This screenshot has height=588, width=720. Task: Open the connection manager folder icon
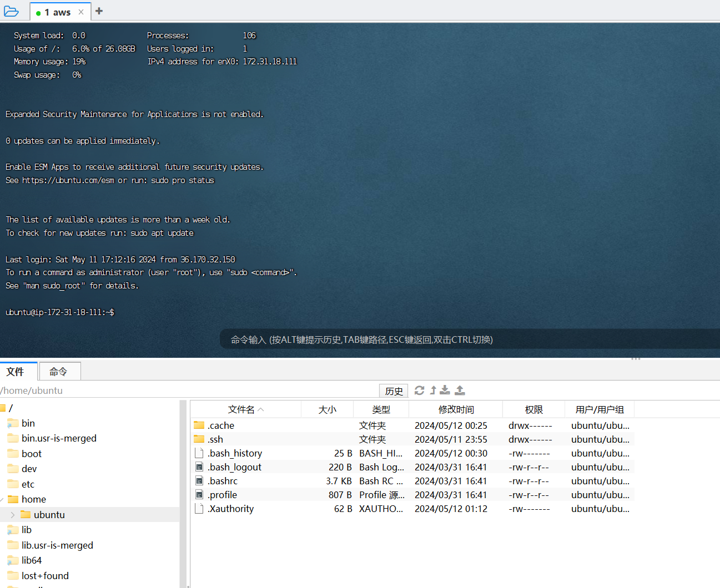pos(11,11)
